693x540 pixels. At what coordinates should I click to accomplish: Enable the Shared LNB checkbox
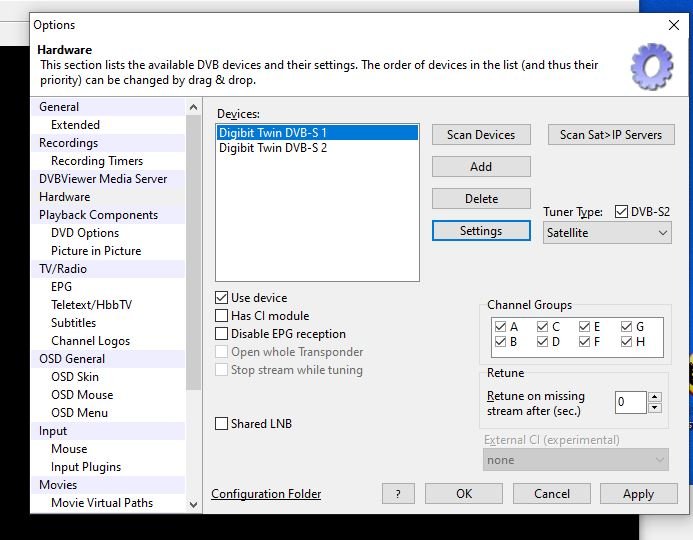pos(222,424)
